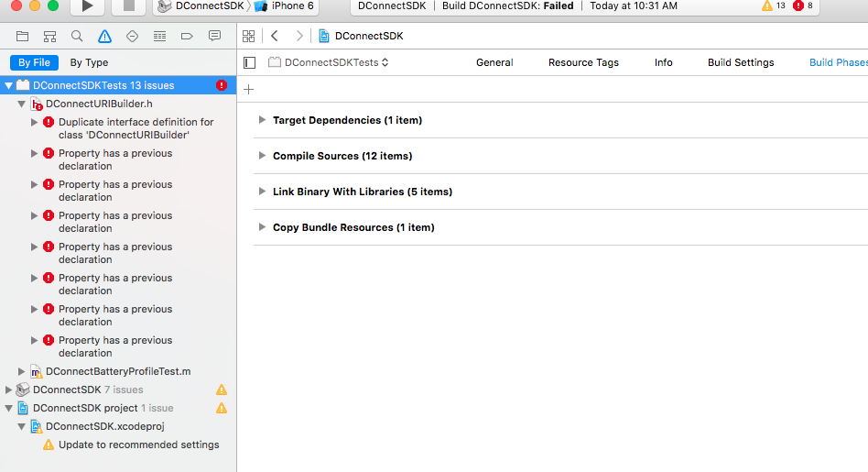Image resolution: width=868 pixels, height=472 pixels.
Task: Select DConnectSDK.xcodeproj row
Action: 118,426
